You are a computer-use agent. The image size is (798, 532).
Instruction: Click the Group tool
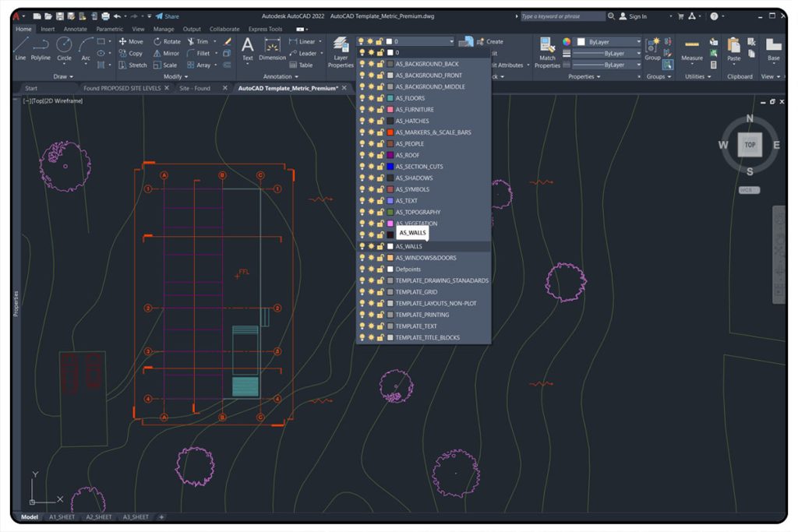coord(652,49)
